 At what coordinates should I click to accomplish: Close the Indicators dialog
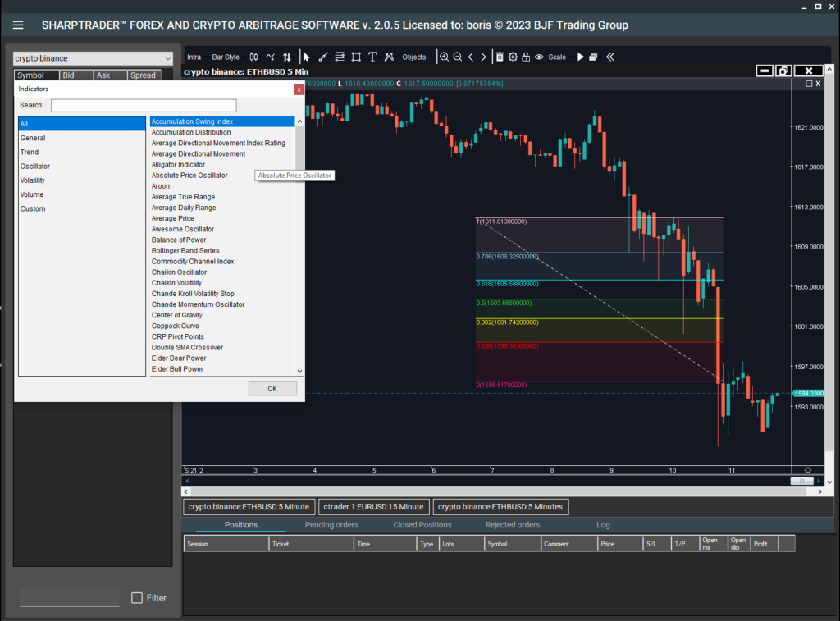coord(299,89)
